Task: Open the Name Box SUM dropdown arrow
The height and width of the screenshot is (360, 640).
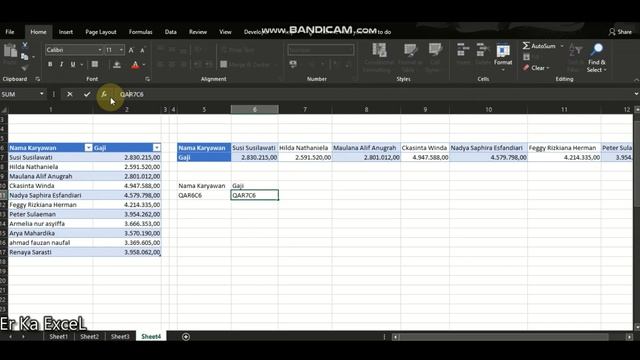Action: point(42,94)
